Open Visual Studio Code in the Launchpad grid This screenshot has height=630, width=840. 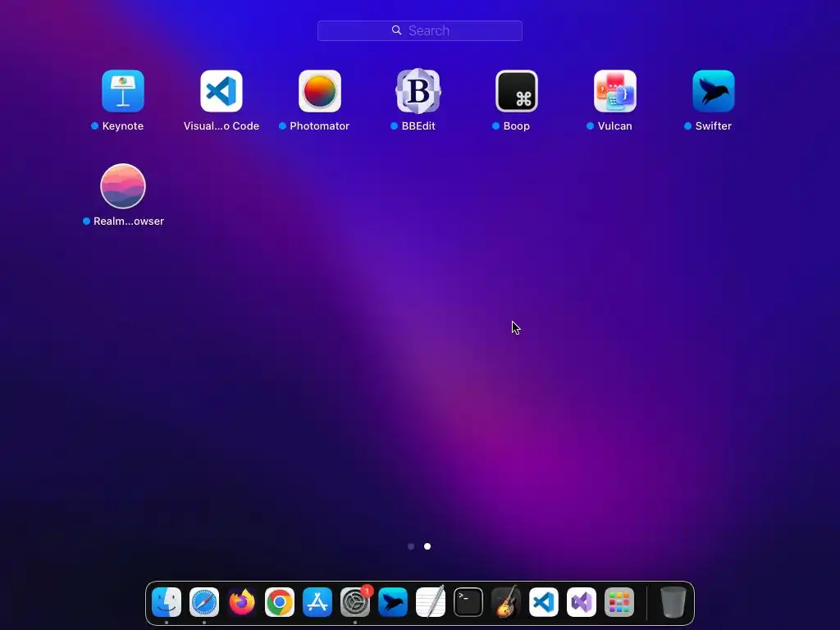tap(221, 91)
